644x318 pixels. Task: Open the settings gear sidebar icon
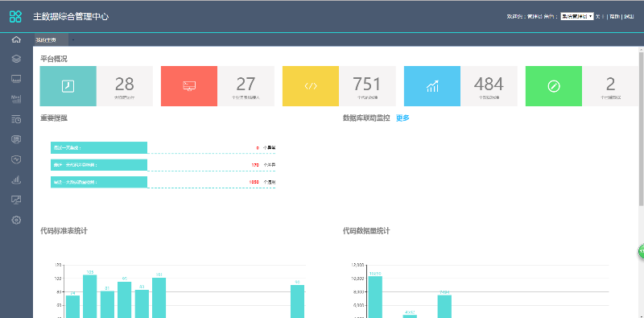click(16, 221)
